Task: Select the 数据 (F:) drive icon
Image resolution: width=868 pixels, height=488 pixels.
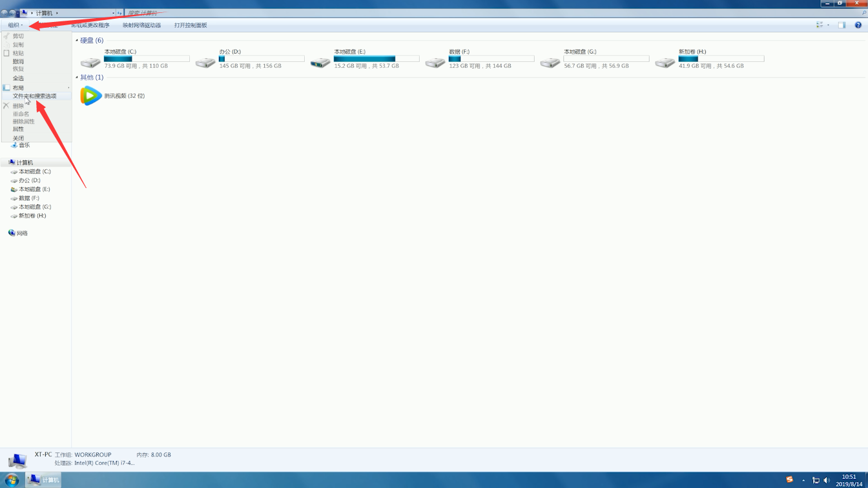Action: click(435, 62)
